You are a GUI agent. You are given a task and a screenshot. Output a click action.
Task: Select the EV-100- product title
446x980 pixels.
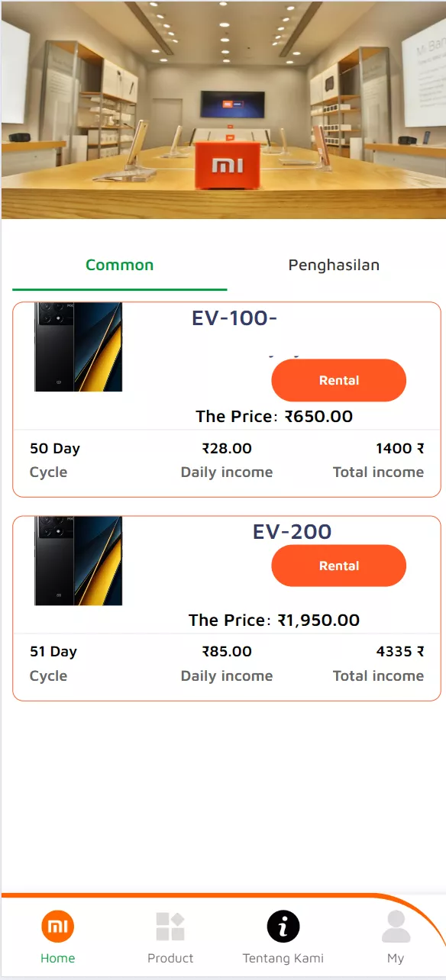point(234,318)
